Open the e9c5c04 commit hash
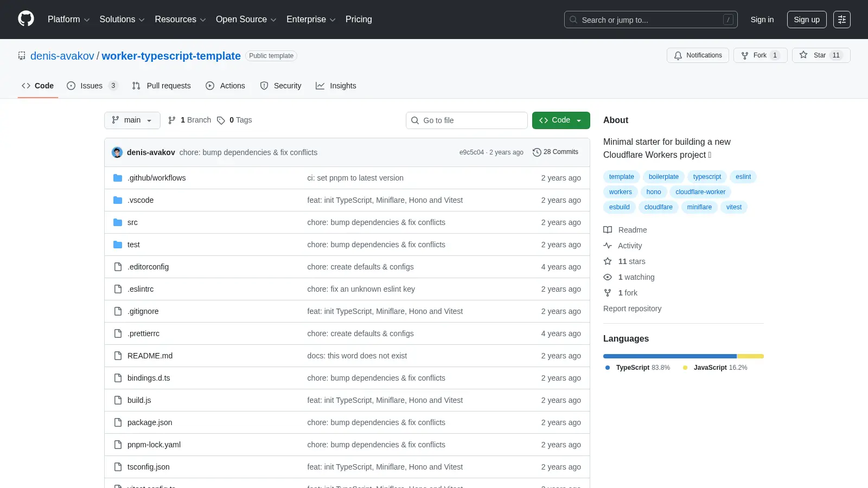The height and width of the screenshot is (488, 868). tap(471, 152)
